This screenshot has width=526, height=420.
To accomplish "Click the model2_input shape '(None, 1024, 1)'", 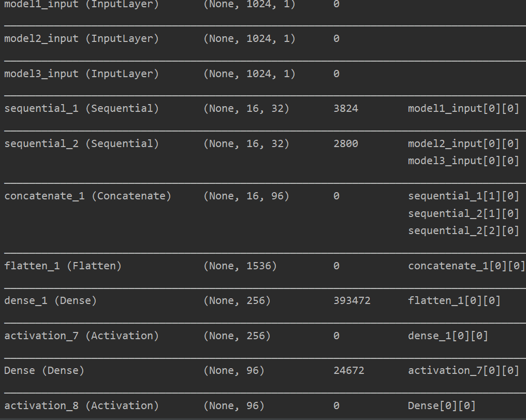I will [x=249, y=38].
